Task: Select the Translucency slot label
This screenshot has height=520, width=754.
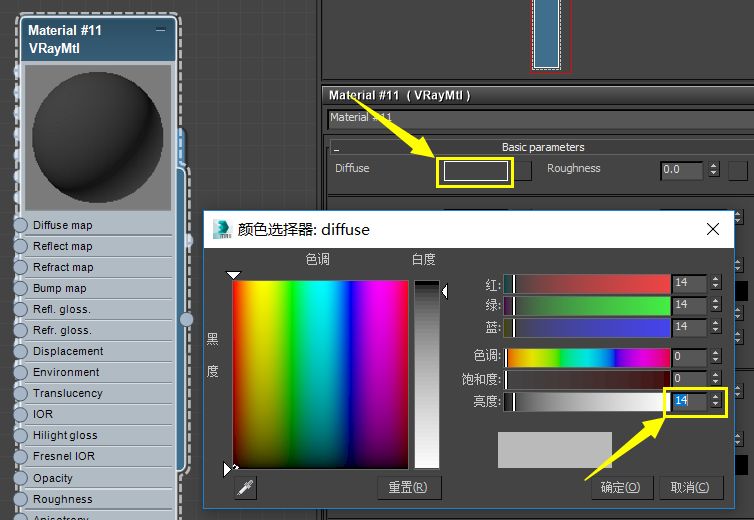Action: point(67,393)
